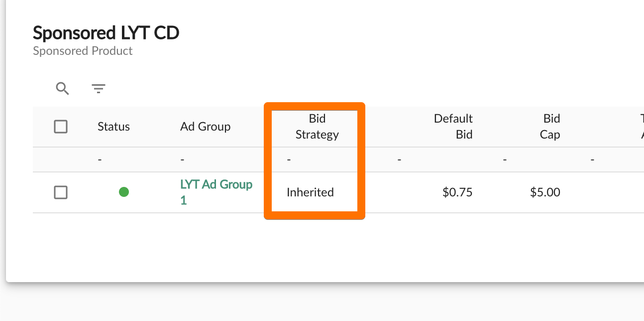Image resolution: width=644 pixels, height=321 pixels.
Task: Click the Sponsored LYT CD campaign title
Action: click(x=106, y=33)
